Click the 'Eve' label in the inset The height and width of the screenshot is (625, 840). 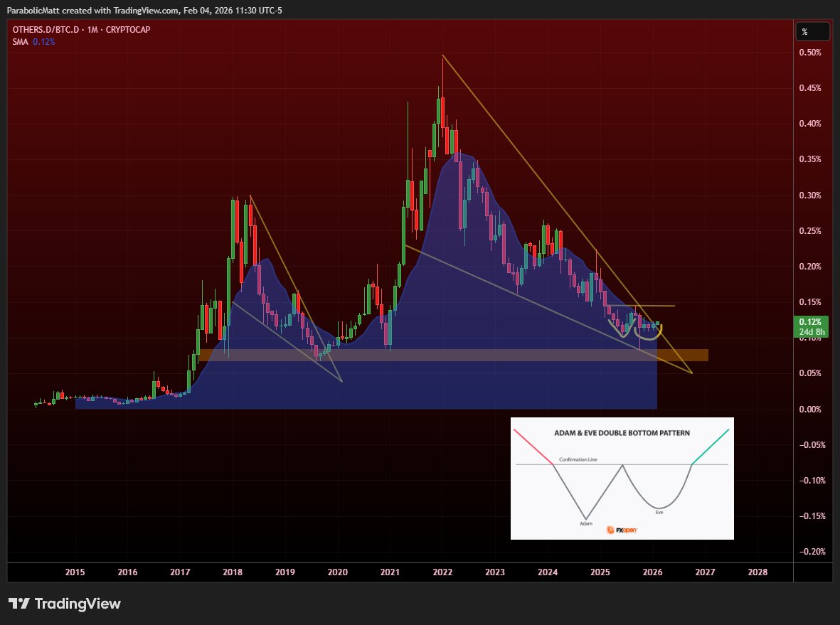(659, 513)
